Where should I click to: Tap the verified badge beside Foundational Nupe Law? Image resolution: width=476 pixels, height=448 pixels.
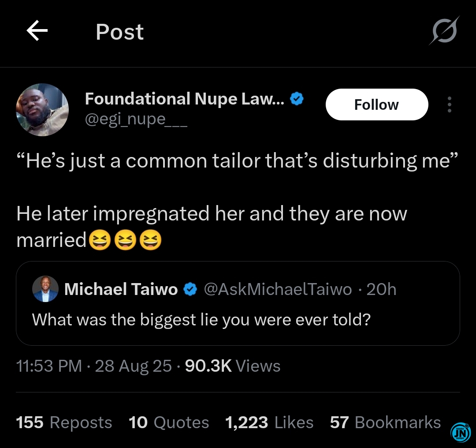coord(297,99)
